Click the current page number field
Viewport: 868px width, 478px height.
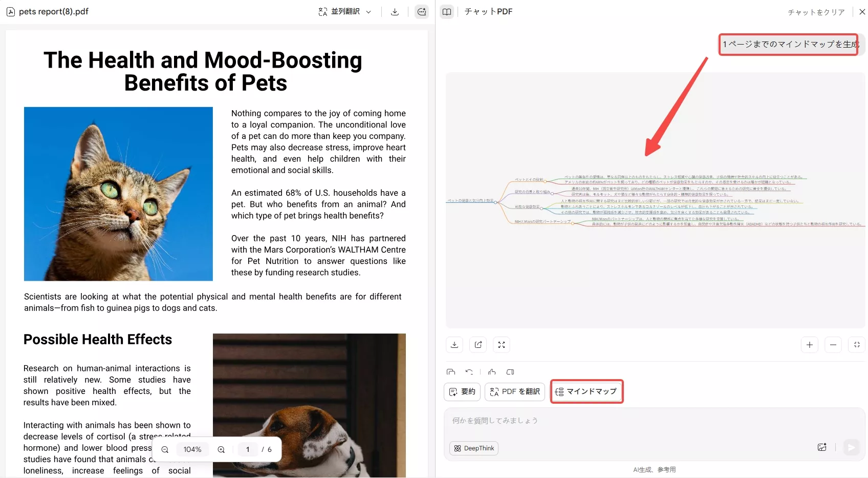[x=248, y=449]
